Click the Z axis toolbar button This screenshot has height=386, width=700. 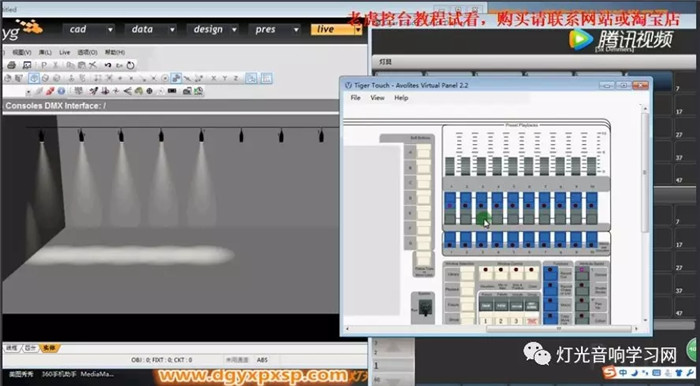tap(236, 79)
